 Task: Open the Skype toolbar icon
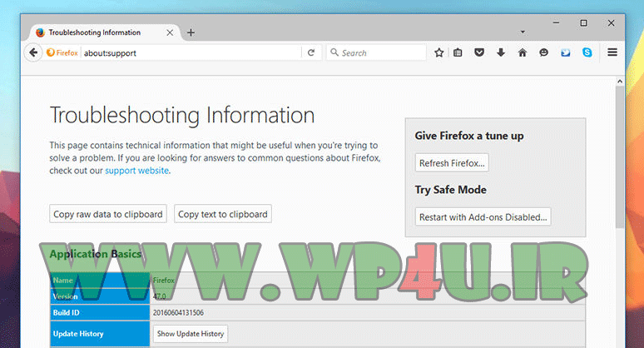(x=587, y=52)
